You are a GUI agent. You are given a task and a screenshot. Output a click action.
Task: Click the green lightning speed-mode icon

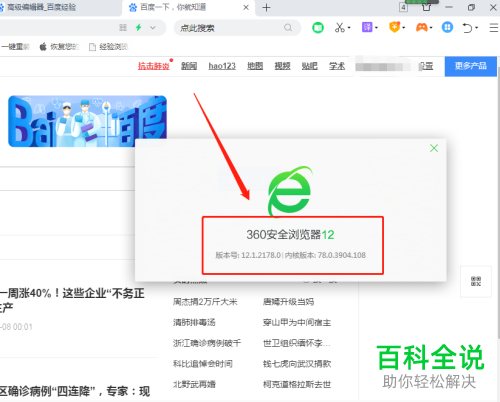[x=139, y=28]
